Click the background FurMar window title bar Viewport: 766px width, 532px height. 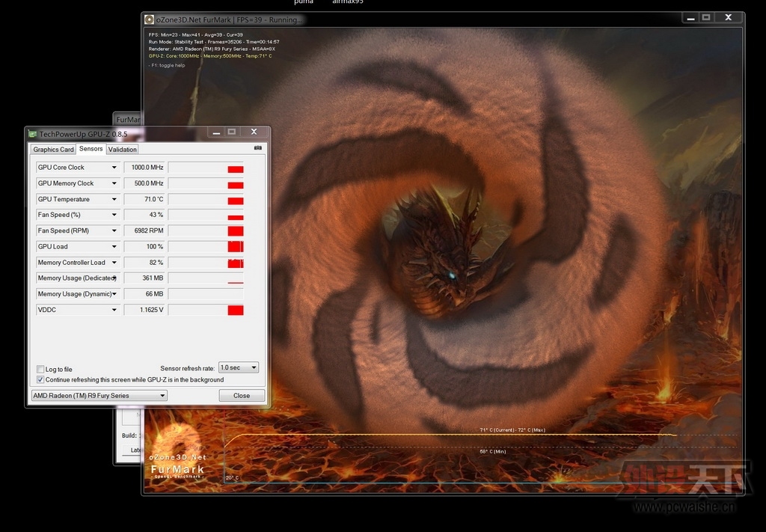(128, 119)
